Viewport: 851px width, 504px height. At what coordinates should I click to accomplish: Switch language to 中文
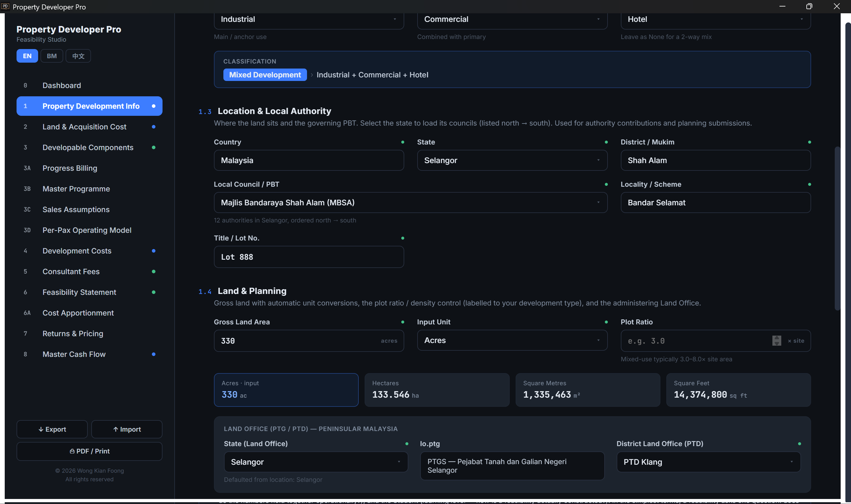(78, 56)
